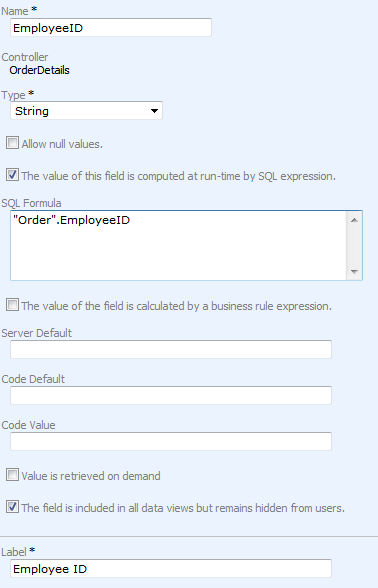Screen dimensions: 378x588
Task: Click the Server Default input field
Action: point(171,349)
